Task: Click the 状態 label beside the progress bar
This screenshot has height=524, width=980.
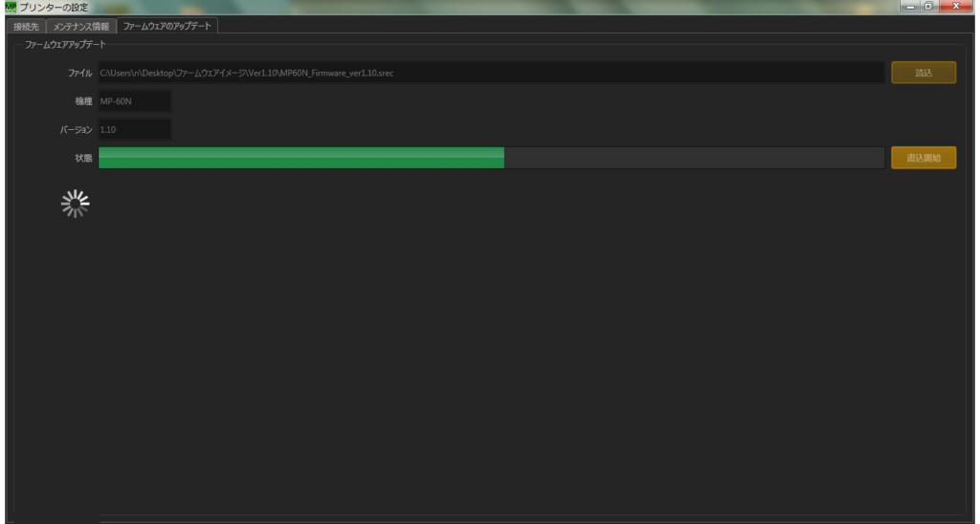Action: coord(84,158)
